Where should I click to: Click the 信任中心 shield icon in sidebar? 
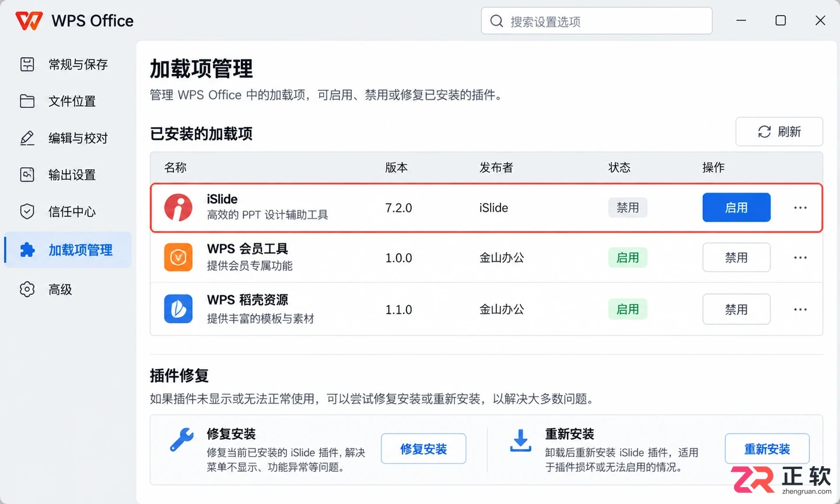(x=27, y=211)
